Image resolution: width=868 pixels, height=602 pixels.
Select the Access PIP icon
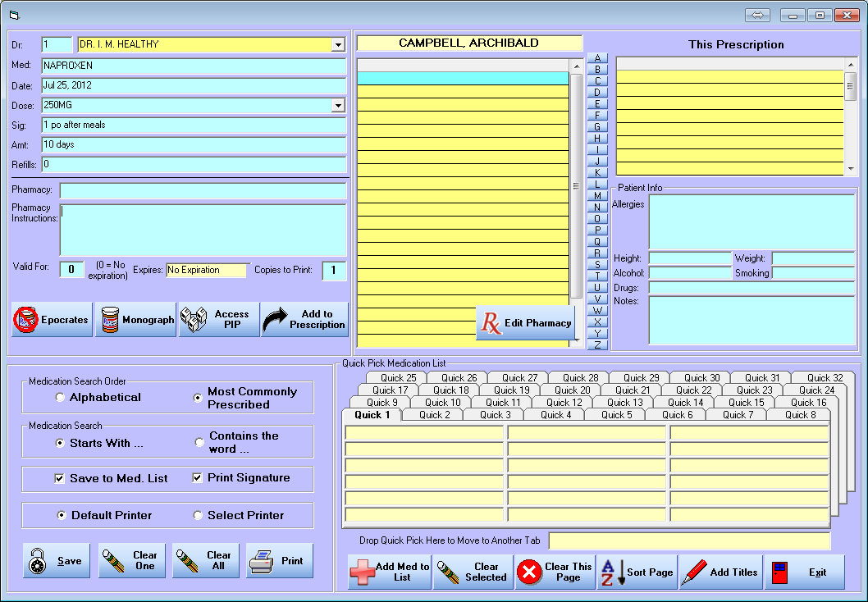pyautogui.click(x=194, y=319)
